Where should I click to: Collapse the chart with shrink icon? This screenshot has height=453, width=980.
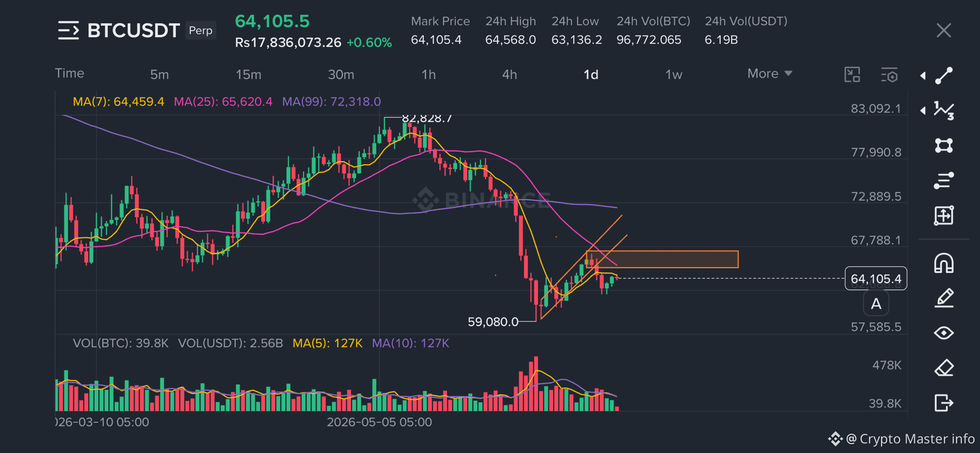(852, 74)
